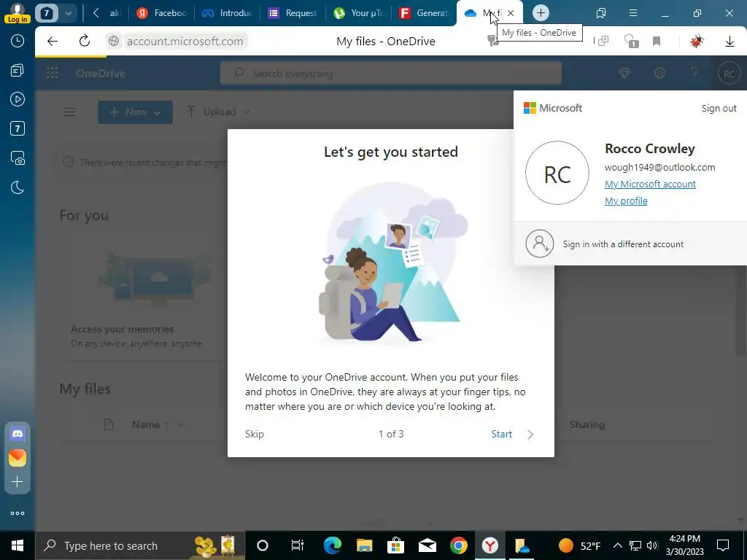The width and height of the screenshot is (747, 560).
Task: Switch to the Generator tab
Action: [x=425, y=13]
